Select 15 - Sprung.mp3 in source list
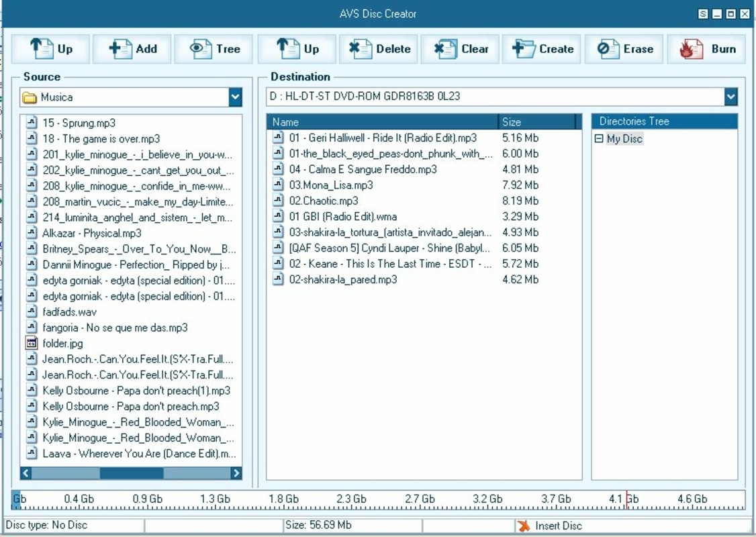The image size is (756, 537). [x=79, y=123]
